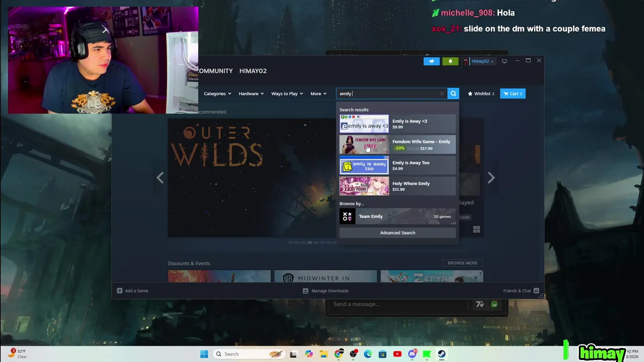The height and width of the screenshot is (362, 644).
Task: Switch to Steam in taskbar
Action: [x=441, y=354]
